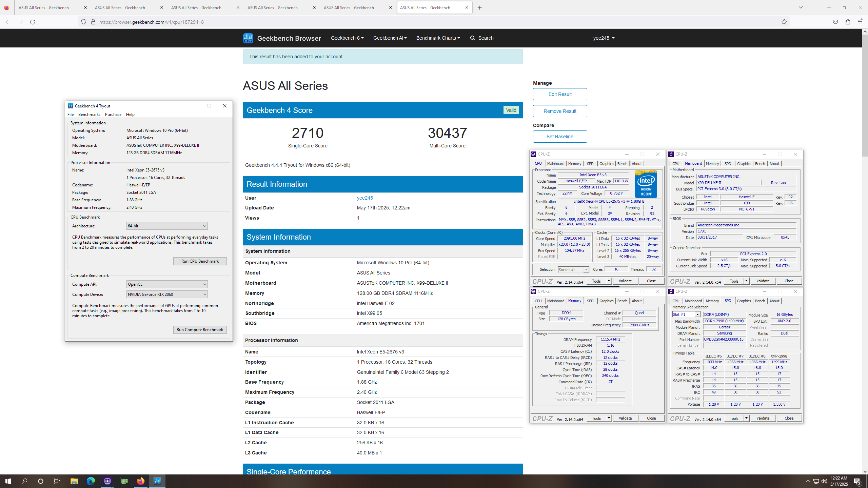Image resolution: width=868 pixels, height=488 pixels.
Task: Click the Set Baseline button
Action: [560, 137]
